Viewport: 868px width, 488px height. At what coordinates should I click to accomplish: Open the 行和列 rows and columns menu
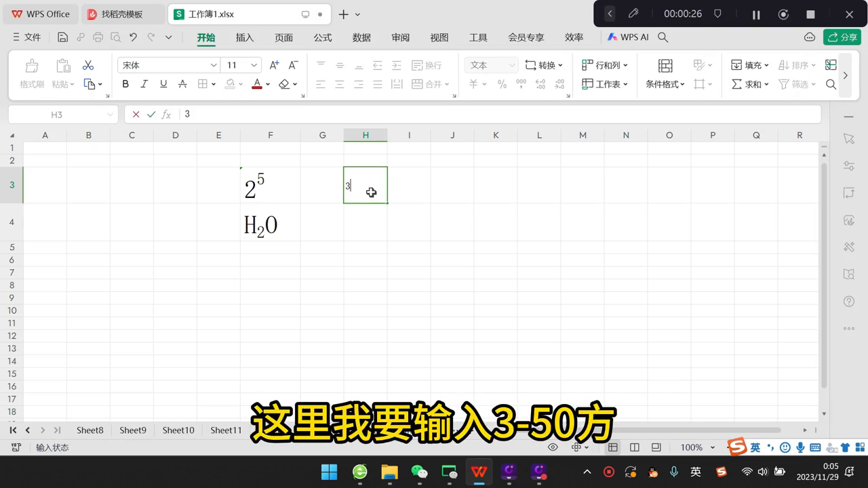click(605, 65)
